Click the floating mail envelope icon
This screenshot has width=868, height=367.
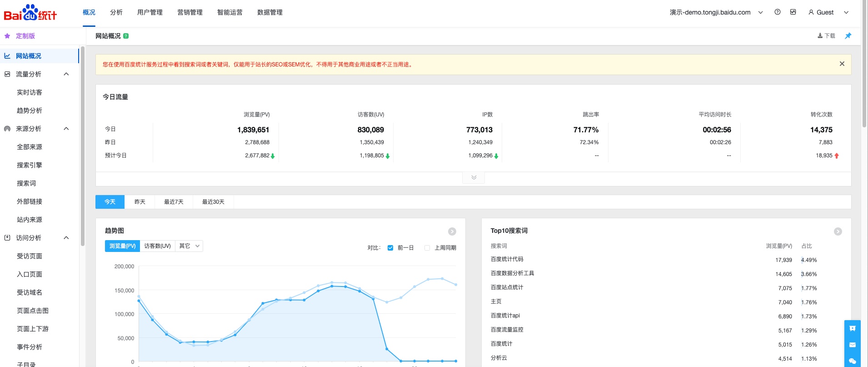tap(853, 345)
